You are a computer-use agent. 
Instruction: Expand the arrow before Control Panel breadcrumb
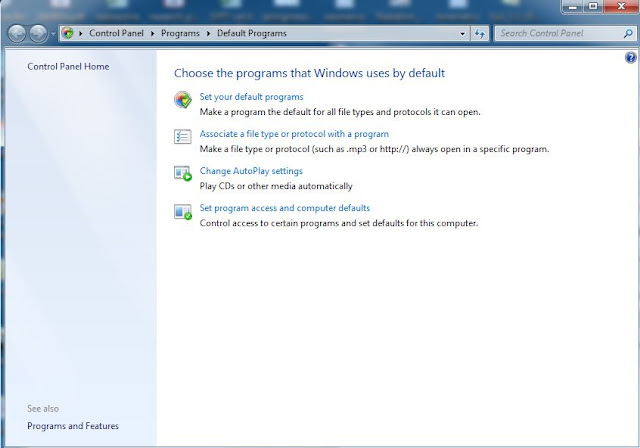pos(81,33)
